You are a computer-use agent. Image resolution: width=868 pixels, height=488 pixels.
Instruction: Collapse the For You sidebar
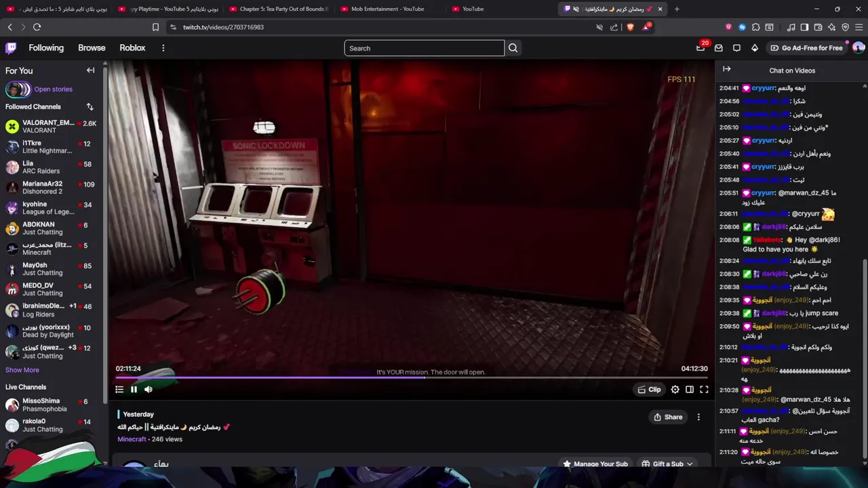90,70
